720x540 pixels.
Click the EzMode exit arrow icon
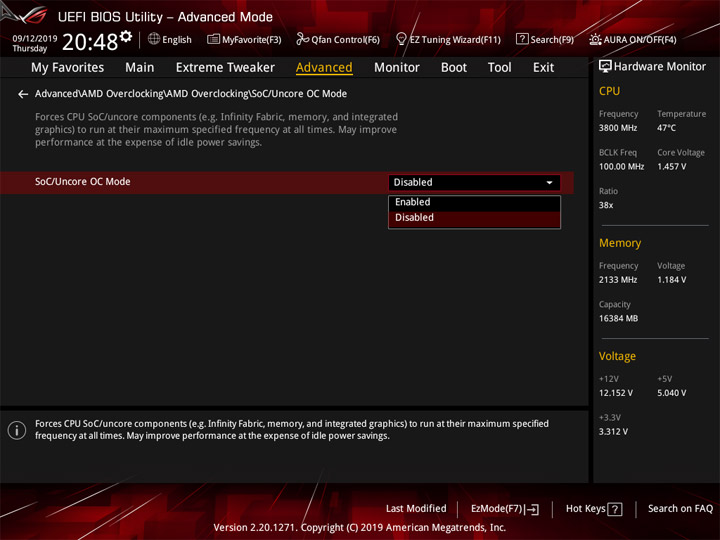[x=532, y=509]
